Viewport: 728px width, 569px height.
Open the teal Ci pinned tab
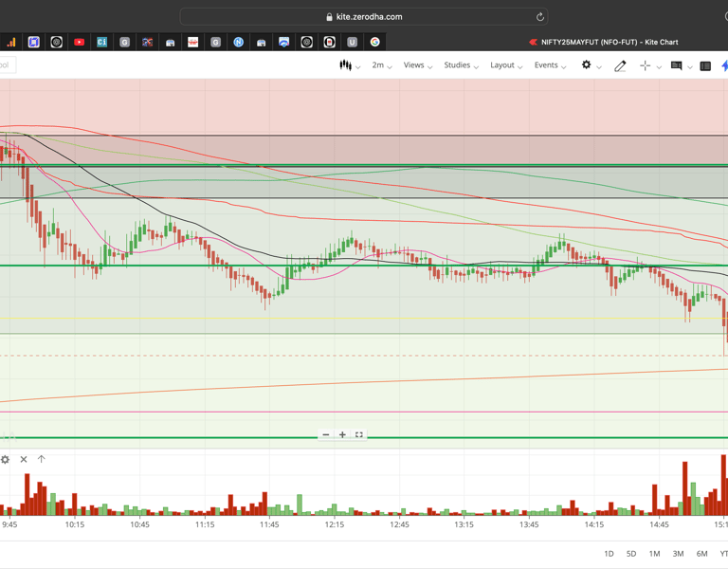pos(101,43)
